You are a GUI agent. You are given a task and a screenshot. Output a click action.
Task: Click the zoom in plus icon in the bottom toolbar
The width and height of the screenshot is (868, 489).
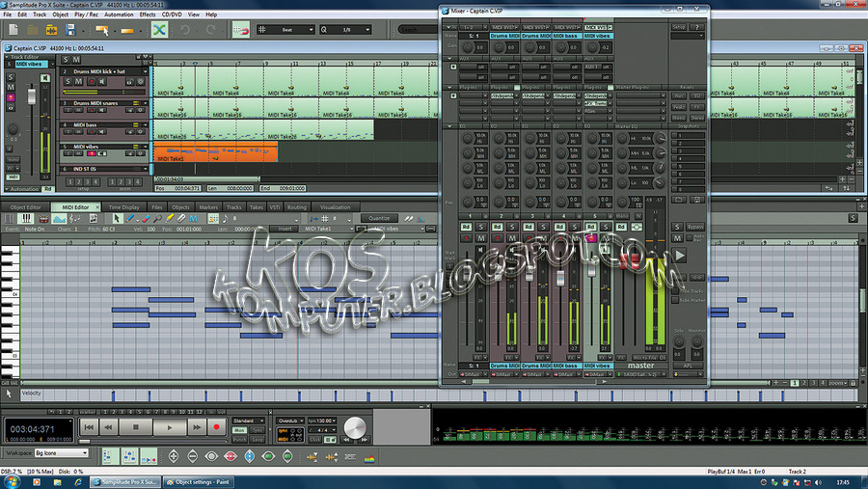(x=174, y=456)
